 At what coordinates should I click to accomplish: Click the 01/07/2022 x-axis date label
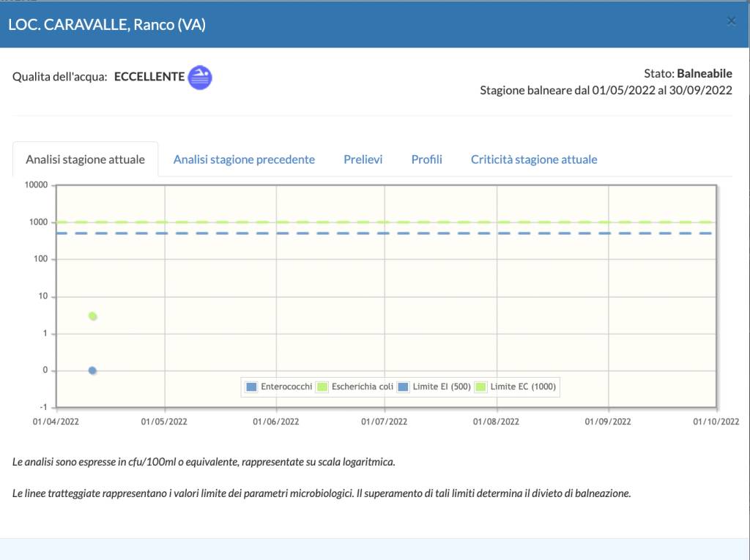(385, 422)
